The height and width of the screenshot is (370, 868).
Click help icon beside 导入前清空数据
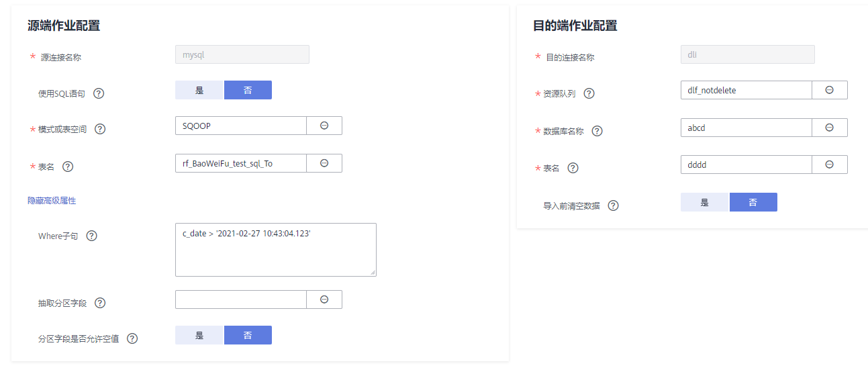click(x=613, y=205)
